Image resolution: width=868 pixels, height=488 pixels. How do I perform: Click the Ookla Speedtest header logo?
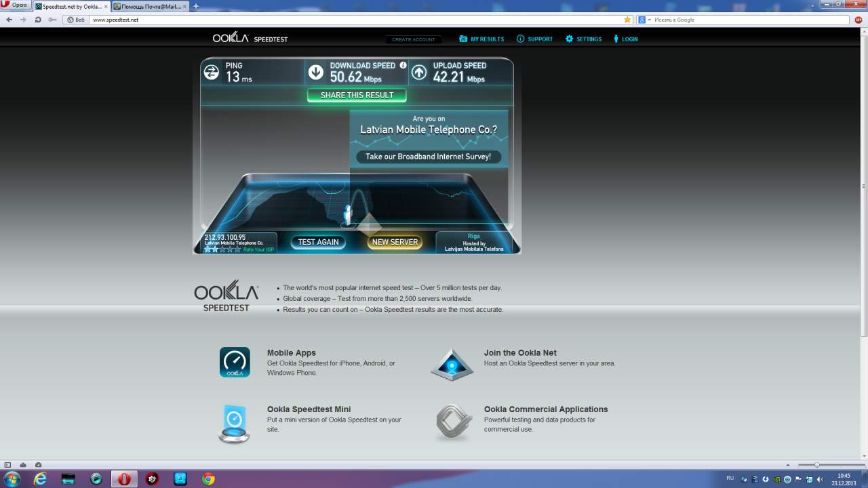[250, 39]
